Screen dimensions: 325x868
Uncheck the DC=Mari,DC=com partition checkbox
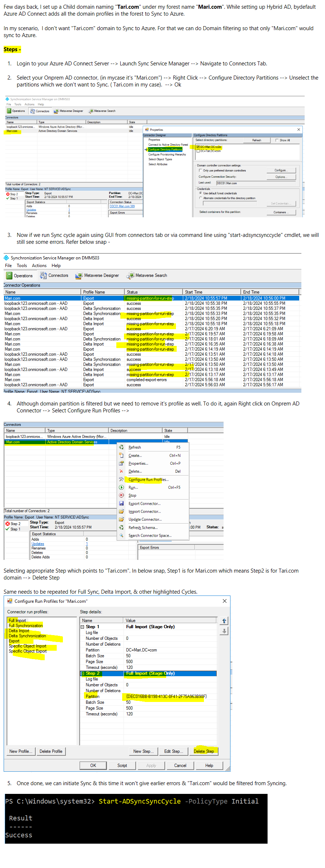point(198,147)
